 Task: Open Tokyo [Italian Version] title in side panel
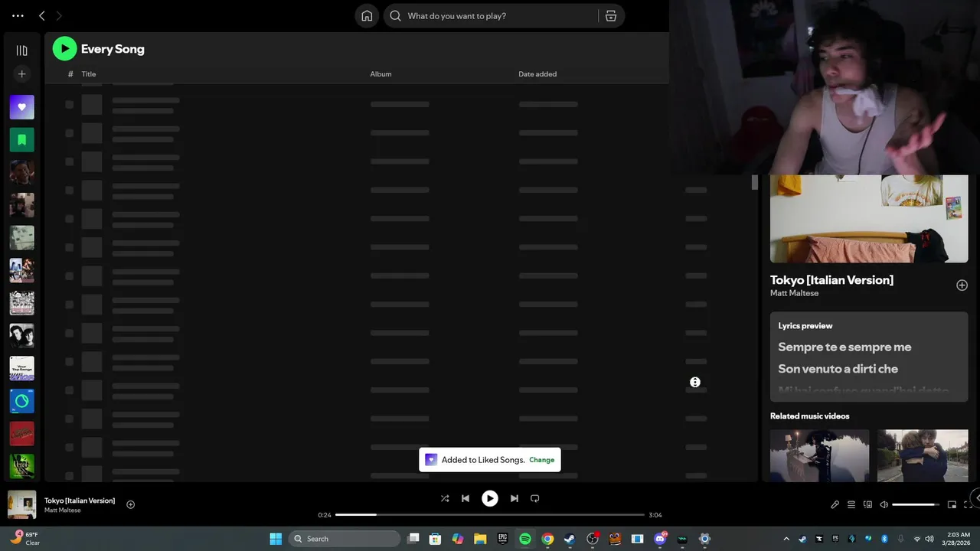831,280
